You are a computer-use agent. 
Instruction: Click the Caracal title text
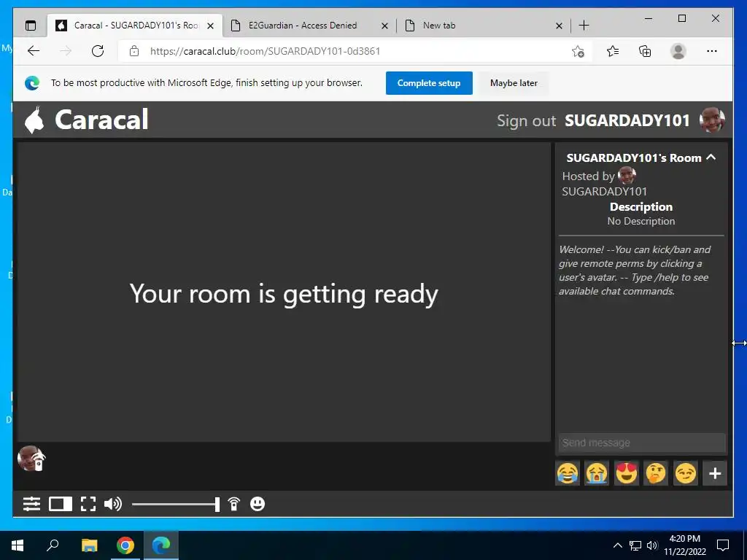[101, 120]
